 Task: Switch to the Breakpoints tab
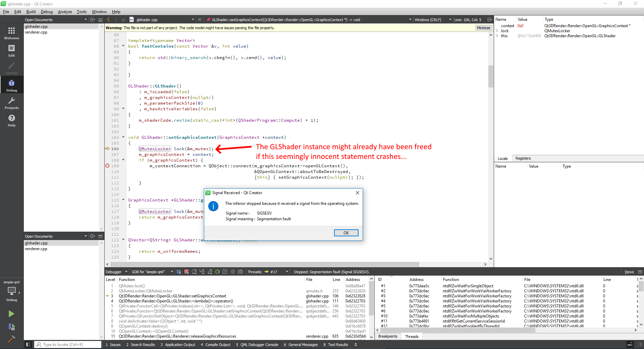(388, 337)
